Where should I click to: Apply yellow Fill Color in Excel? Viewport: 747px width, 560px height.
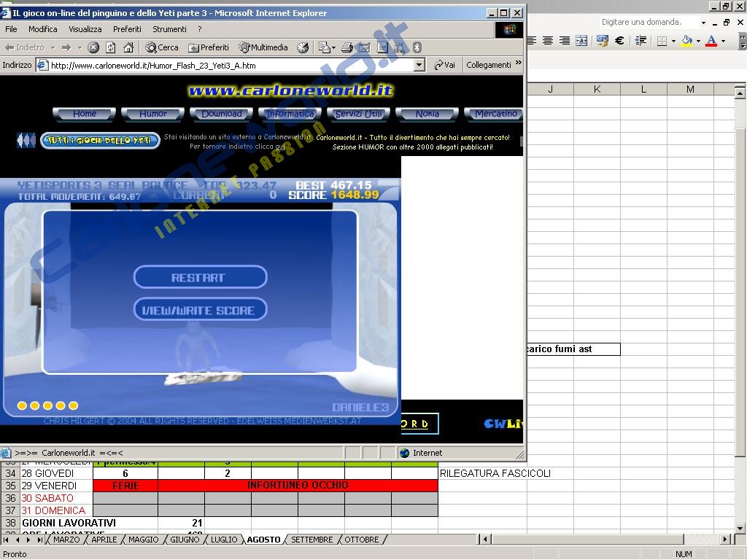point(686,41)
